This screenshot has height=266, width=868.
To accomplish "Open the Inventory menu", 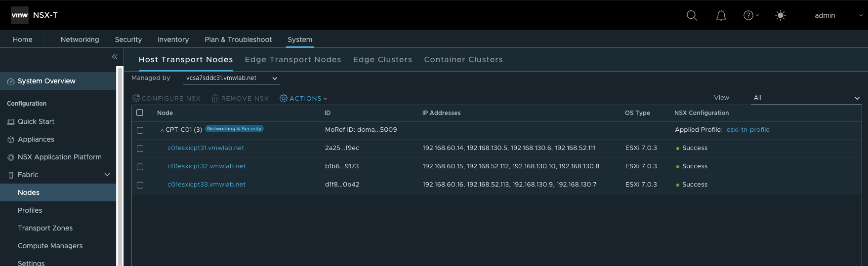I will [173, 39].
